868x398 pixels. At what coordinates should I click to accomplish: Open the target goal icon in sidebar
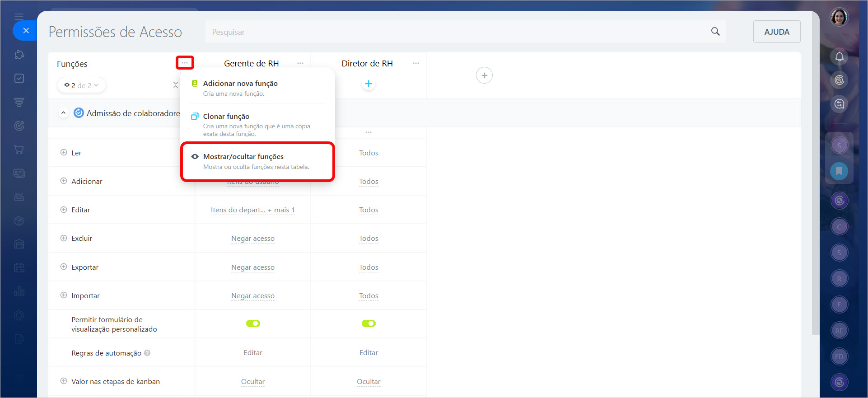(x=19, y=126)
